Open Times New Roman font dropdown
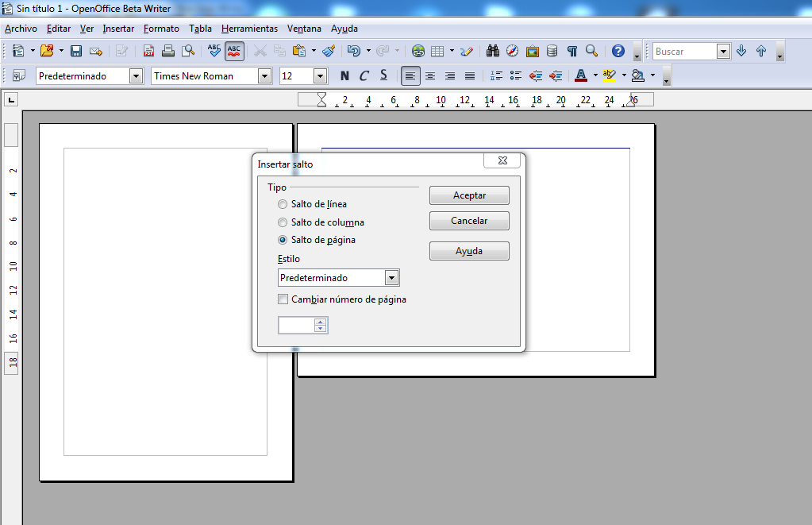The width and height of the screenshot is (812, 525). click(x=264, y=76)
